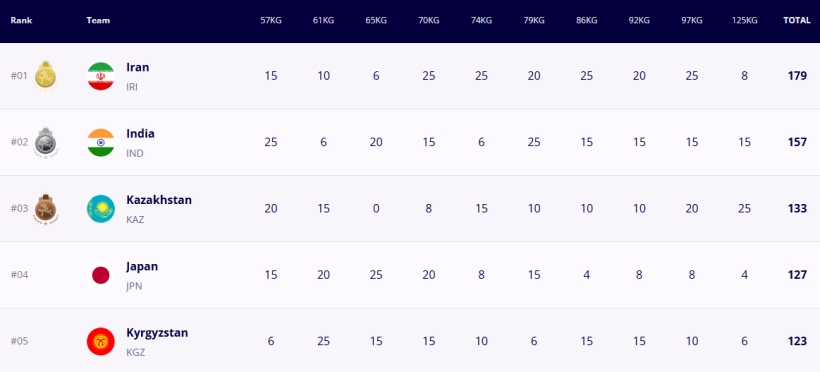This screenshot has height=372, width=820.
Task: Click the 57KG column header
Action: (x=271, y=21)
